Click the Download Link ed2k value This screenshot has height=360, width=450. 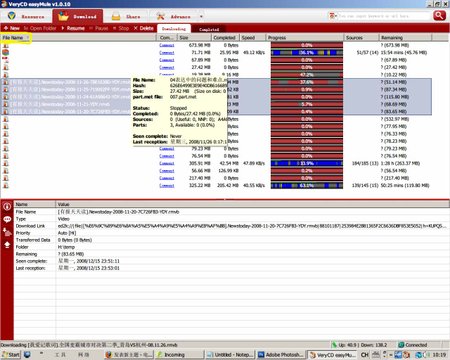coord(252,226)
